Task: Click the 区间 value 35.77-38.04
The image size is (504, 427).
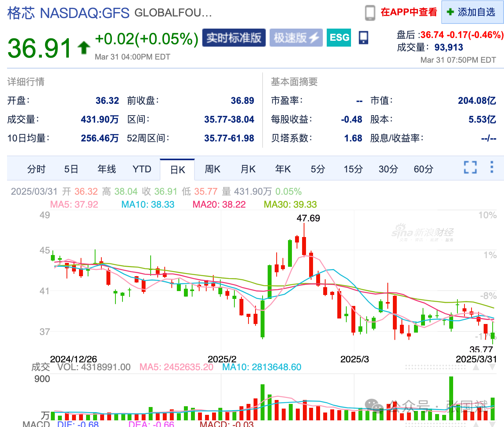Action: [x=229, y=119]
